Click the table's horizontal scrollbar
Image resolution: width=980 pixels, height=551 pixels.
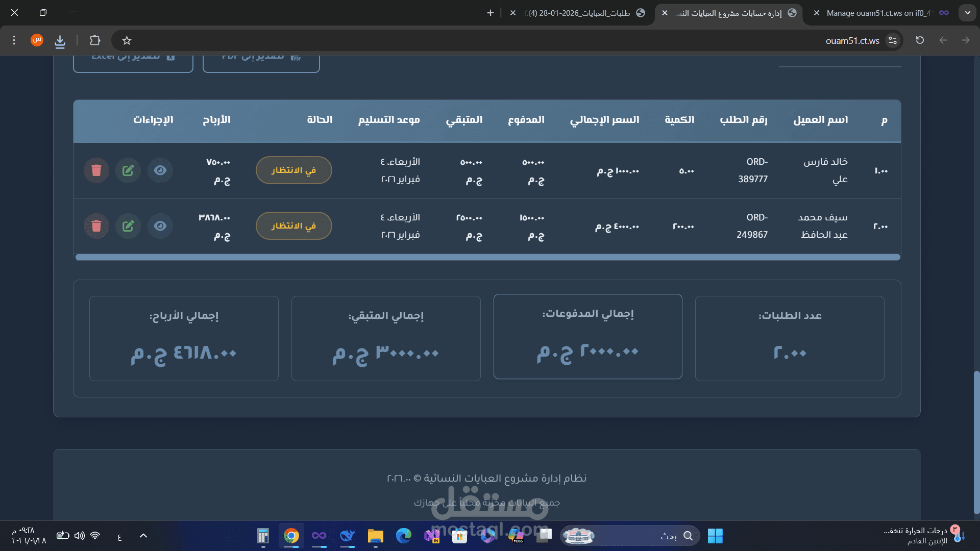[487, 257]
